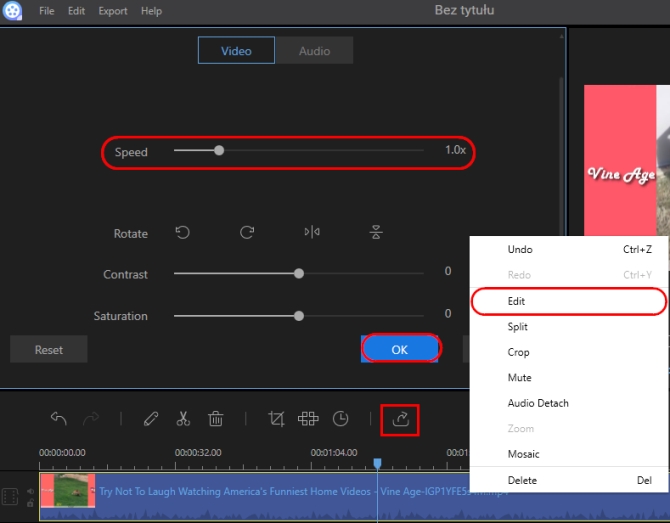The image size is (670, 523).
Task: Toggle the track lock icon
Action: pos(30,503)
